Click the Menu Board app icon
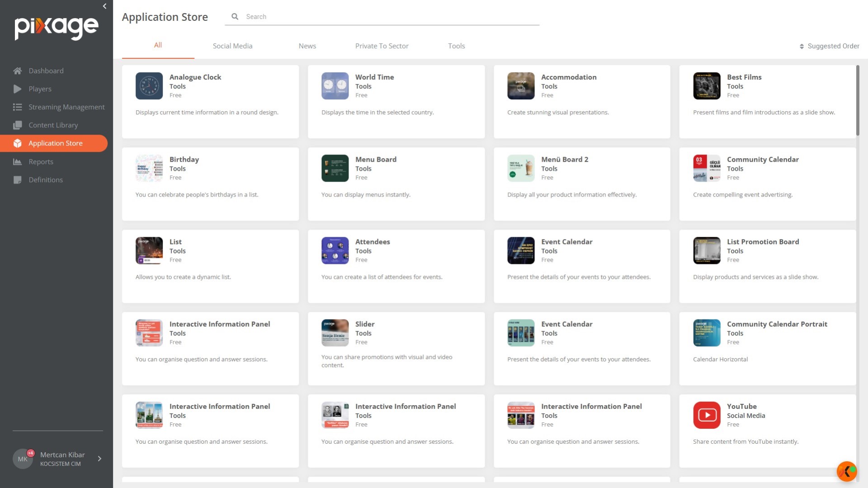The height and width of the screenshot is (488, 868). [x=335, y=168]
